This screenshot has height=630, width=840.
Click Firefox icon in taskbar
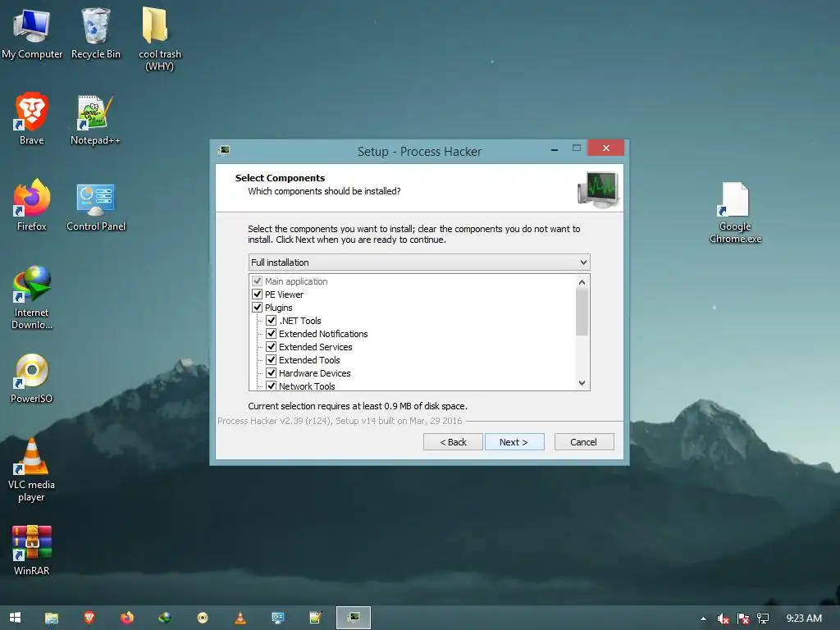pos(127,618)
